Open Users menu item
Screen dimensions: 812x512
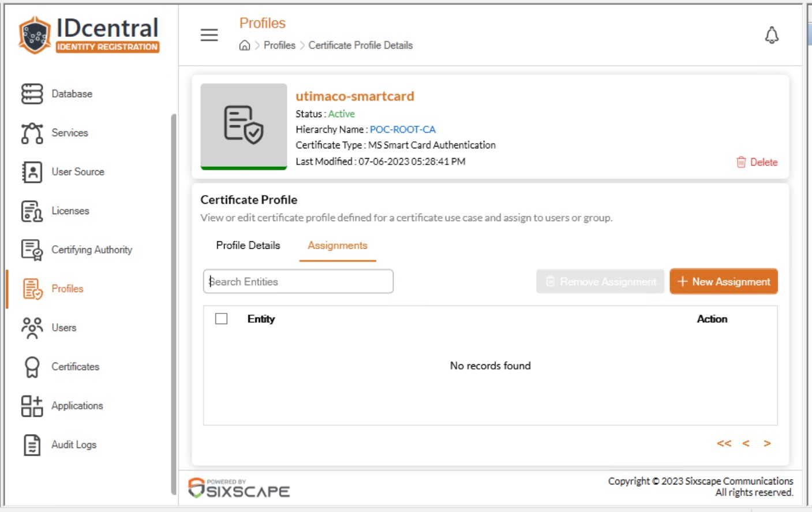point(64,328)
